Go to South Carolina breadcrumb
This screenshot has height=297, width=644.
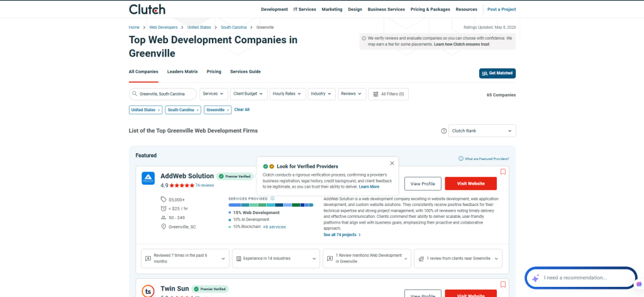[234, 28]
